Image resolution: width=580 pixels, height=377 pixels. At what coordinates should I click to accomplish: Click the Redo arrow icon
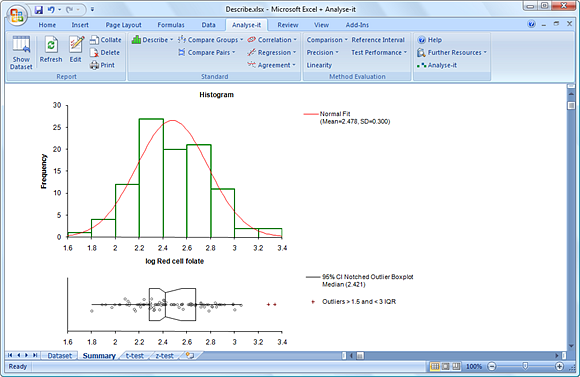pyautogui.click(x=70, y=10)
